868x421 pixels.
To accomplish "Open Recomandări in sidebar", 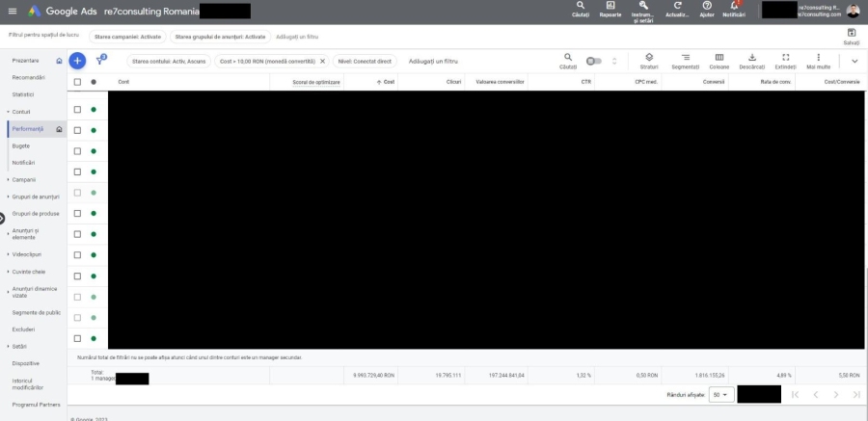I will point(29,77).
